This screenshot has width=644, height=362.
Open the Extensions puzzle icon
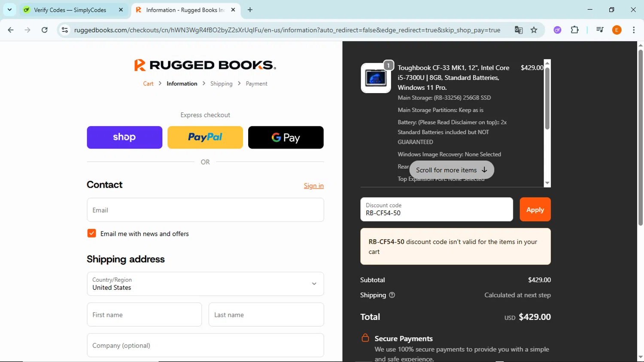575,30
